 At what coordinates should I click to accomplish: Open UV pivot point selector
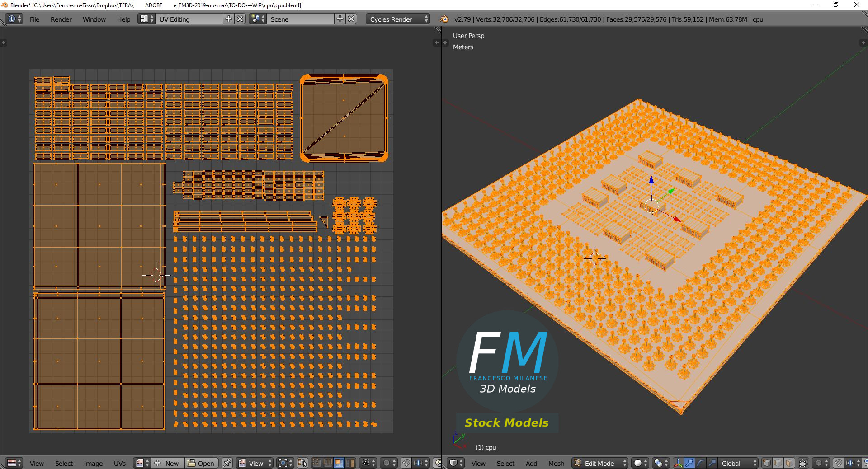[285, 463]
